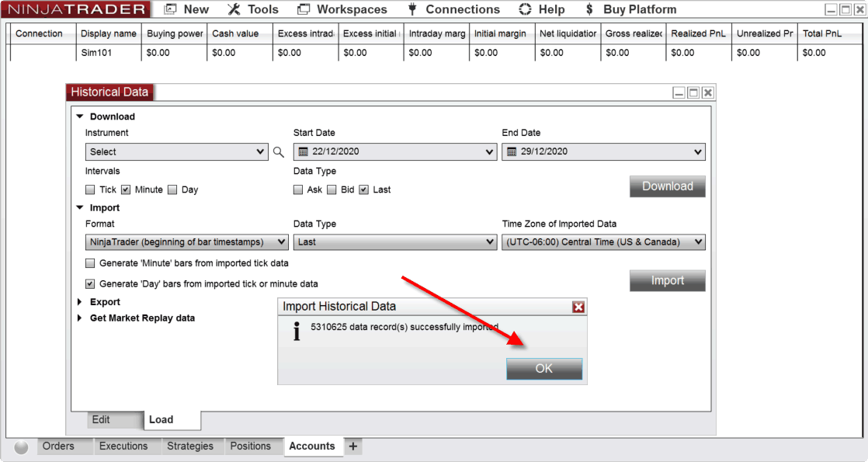Collapse the Download section

pyautogui.click(x=80, y=116)
